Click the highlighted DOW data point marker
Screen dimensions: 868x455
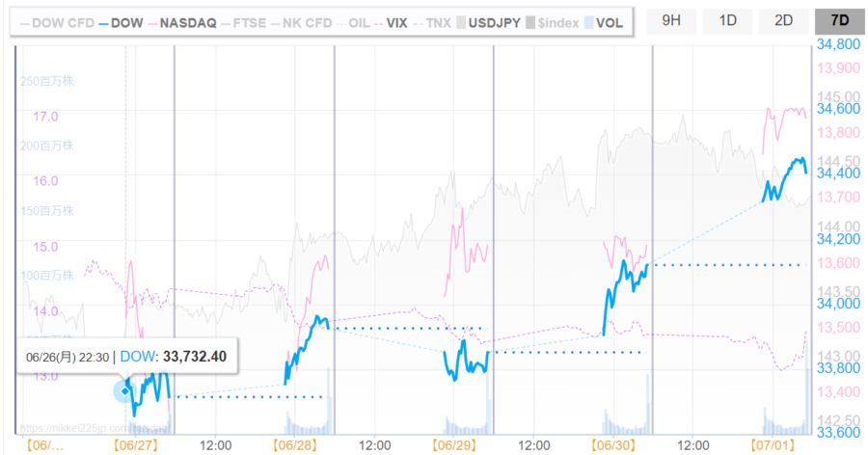pyautogui.click(x=124, y=389)
